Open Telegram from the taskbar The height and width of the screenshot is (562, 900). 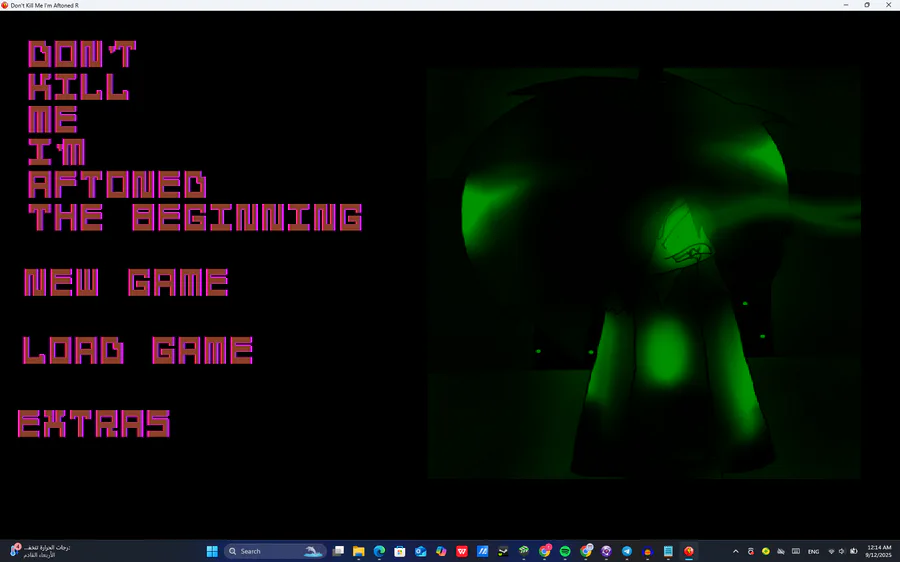click(627, 551)
